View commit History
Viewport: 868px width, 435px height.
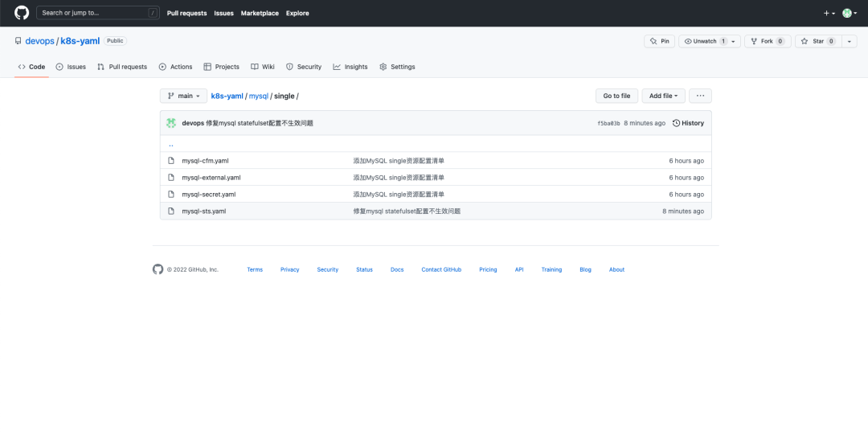pyautogui.click(x=688, y=123)
